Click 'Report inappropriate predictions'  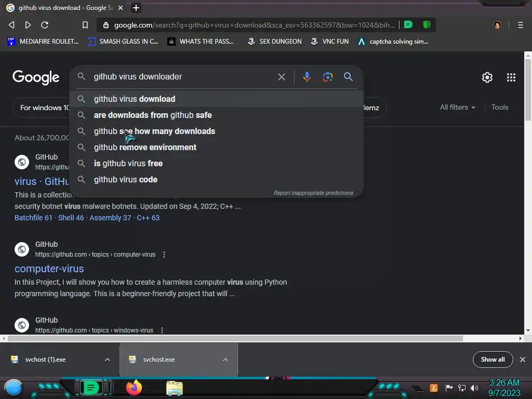point(313,193)
